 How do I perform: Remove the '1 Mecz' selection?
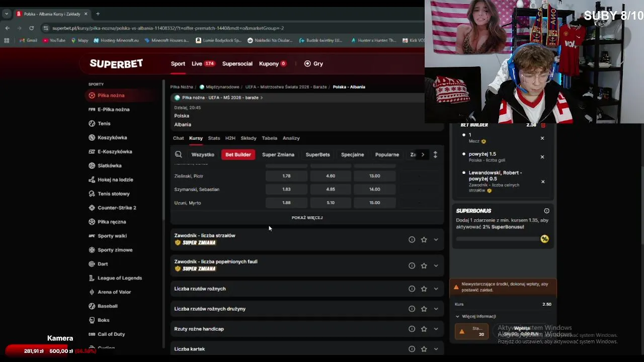(542, 138)
